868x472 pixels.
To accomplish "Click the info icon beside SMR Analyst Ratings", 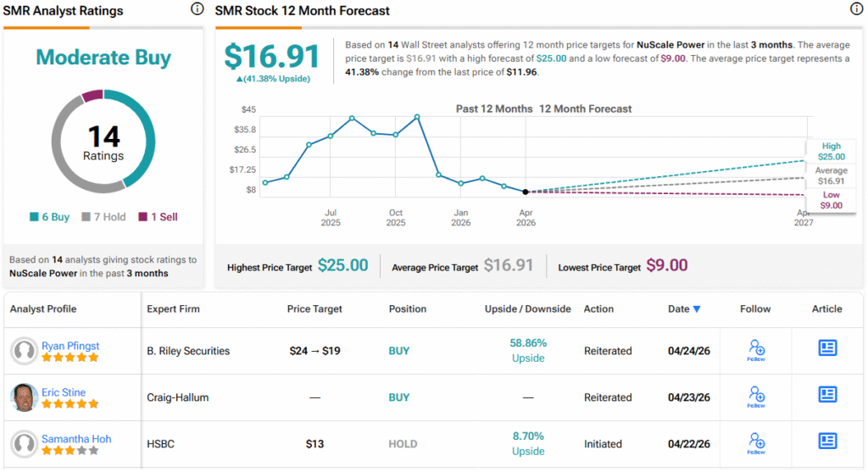I will (197, 8).
